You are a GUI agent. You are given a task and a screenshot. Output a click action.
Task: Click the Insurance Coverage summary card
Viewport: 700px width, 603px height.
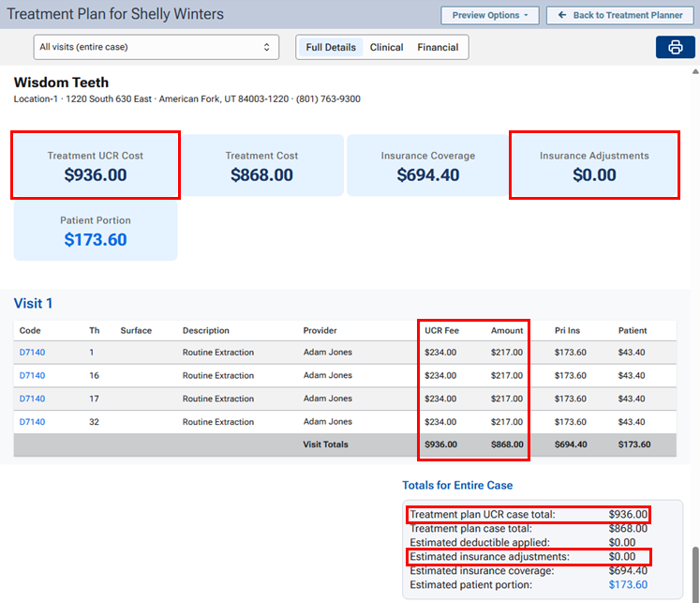pyautogui.click(x=427, y=165)
